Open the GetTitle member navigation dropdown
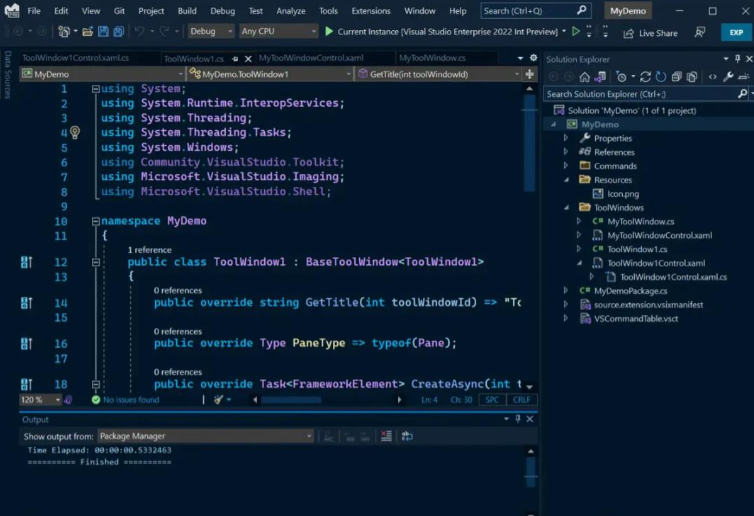The width and height of the screenshot is (754, 516). (439, 74)
